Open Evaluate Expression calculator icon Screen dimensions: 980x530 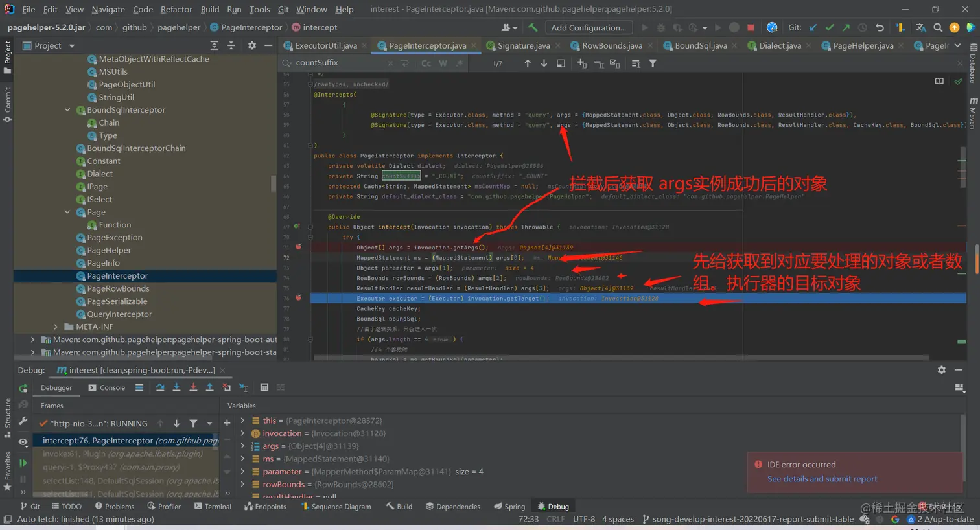point(264,387)
